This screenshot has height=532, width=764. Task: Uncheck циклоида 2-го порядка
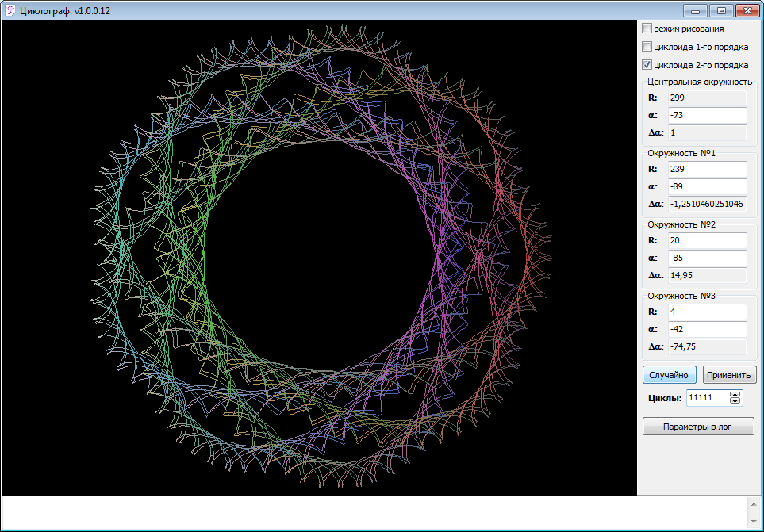(647, 64)
